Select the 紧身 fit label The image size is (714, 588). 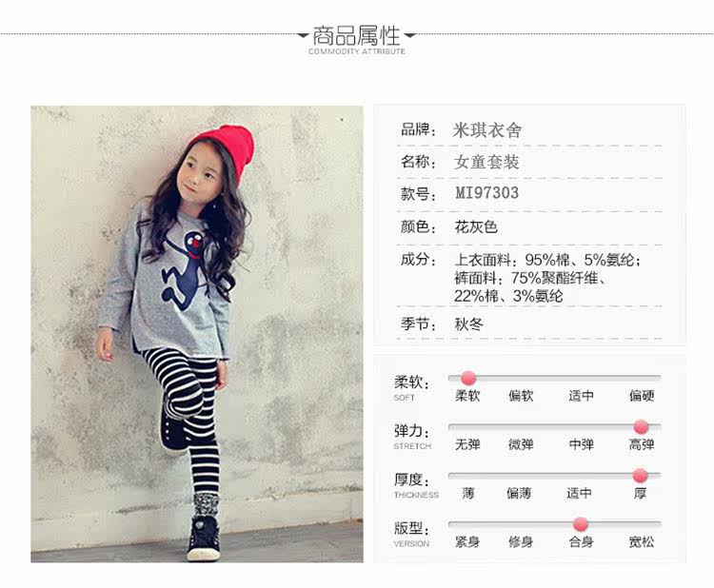[467, 541]
